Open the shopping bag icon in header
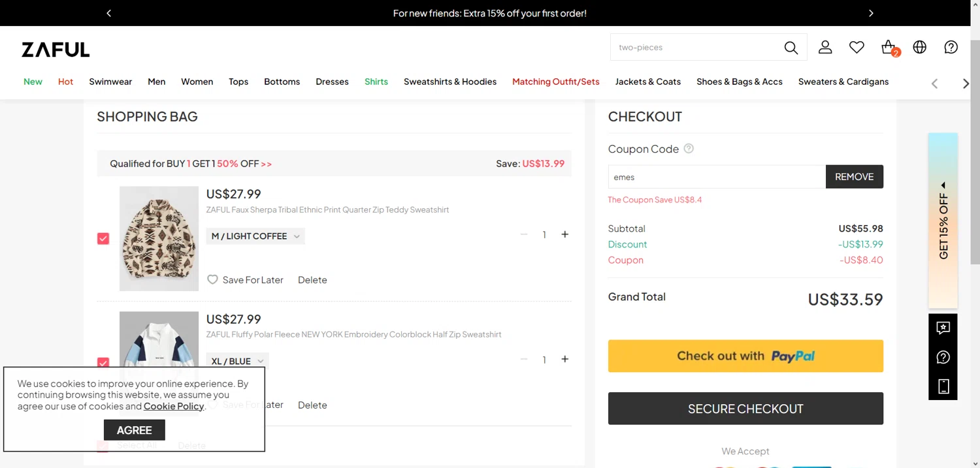The width and height of the screenshot is (980, 468). pyautogui.click(x=889, y=48)
